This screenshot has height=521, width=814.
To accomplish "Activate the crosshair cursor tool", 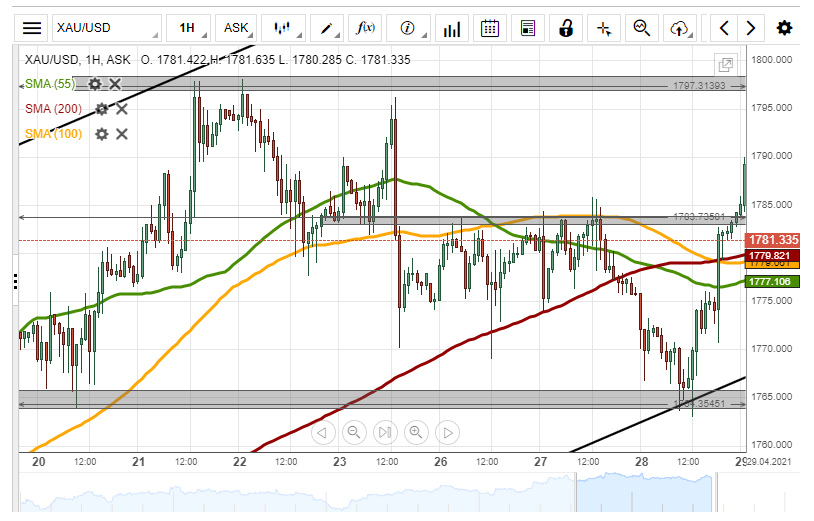I will coord(604,28).
